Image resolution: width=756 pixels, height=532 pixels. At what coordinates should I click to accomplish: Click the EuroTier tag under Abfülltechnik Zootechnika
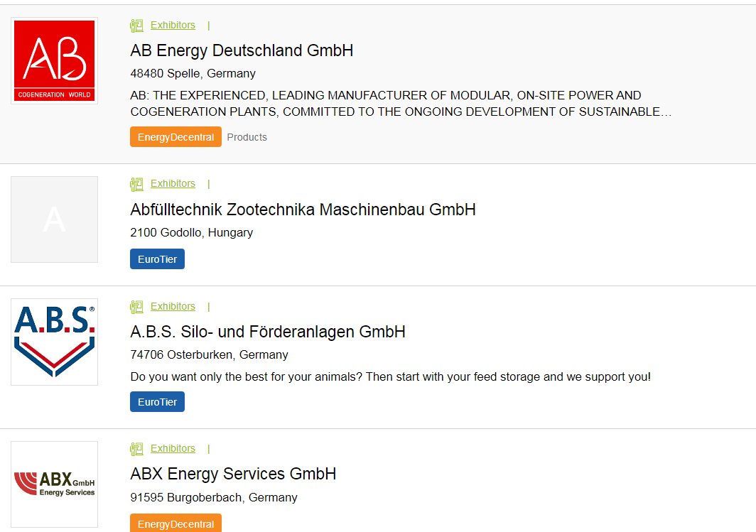[157, 259]
